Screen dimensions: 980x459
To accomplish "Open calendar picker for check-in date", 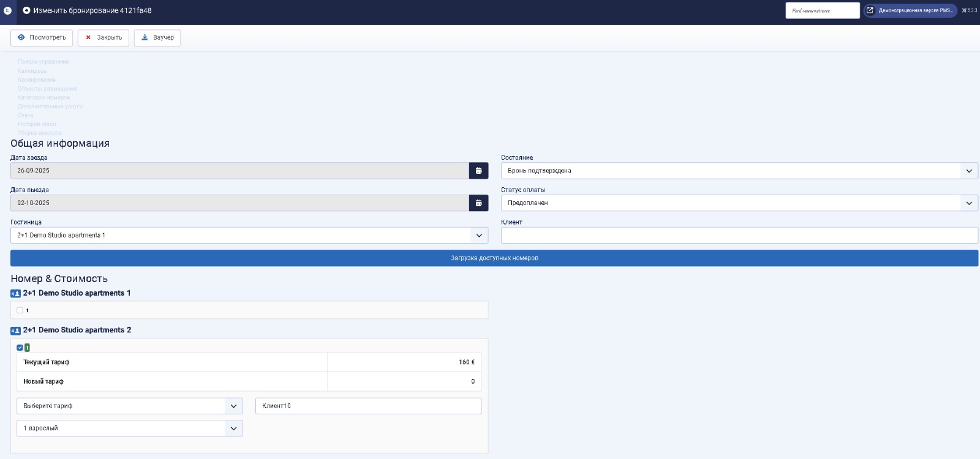I will tap(478, 171).
